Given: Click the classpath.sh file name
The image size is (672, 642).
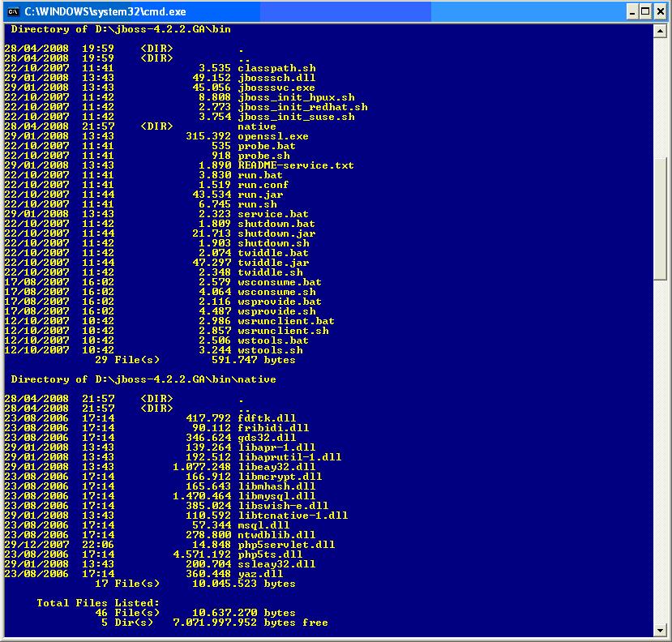Looking at the screenshot, I should click(277, 68).
